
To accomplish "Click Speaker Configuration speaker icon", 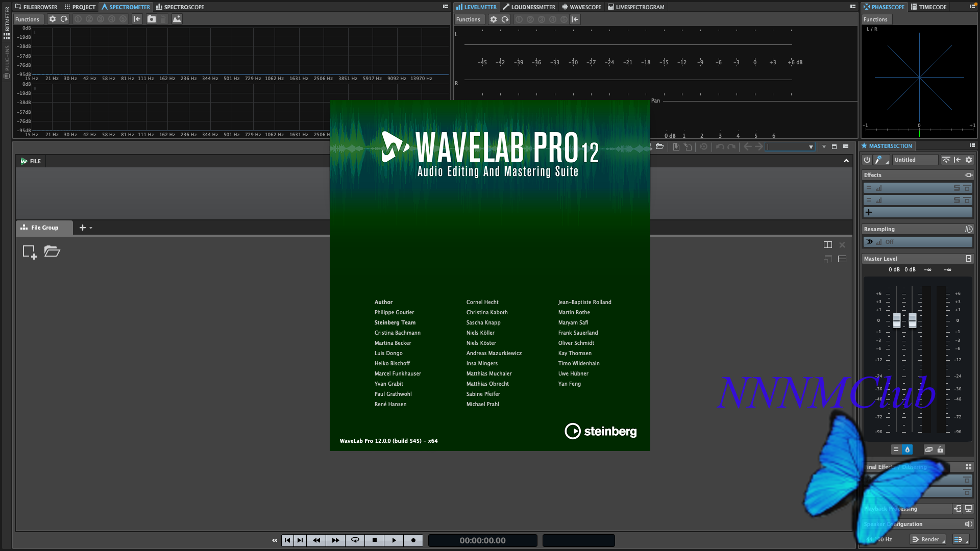I will tap(968, 524).
